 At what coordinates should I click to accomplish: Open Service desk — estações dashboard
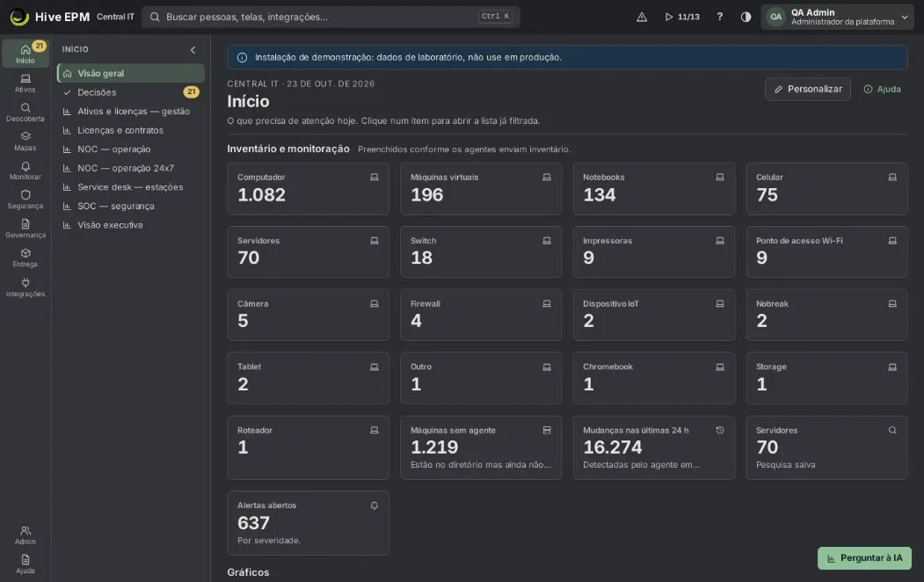coord(131,186)
